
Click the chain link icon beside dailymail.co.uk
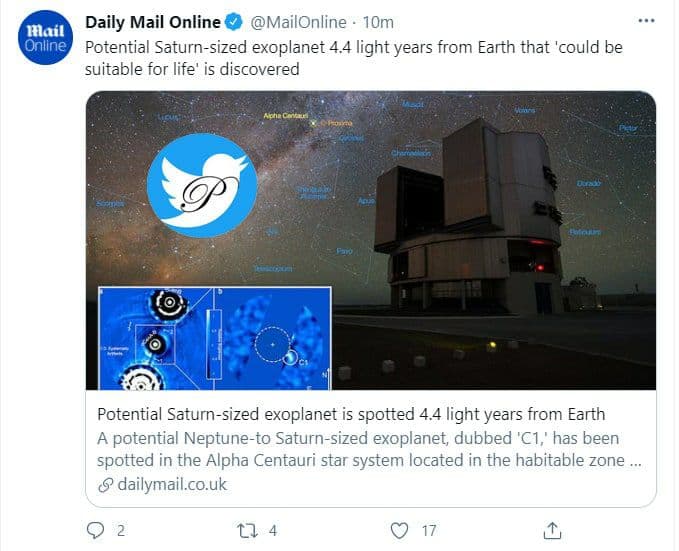click(104, 485)
